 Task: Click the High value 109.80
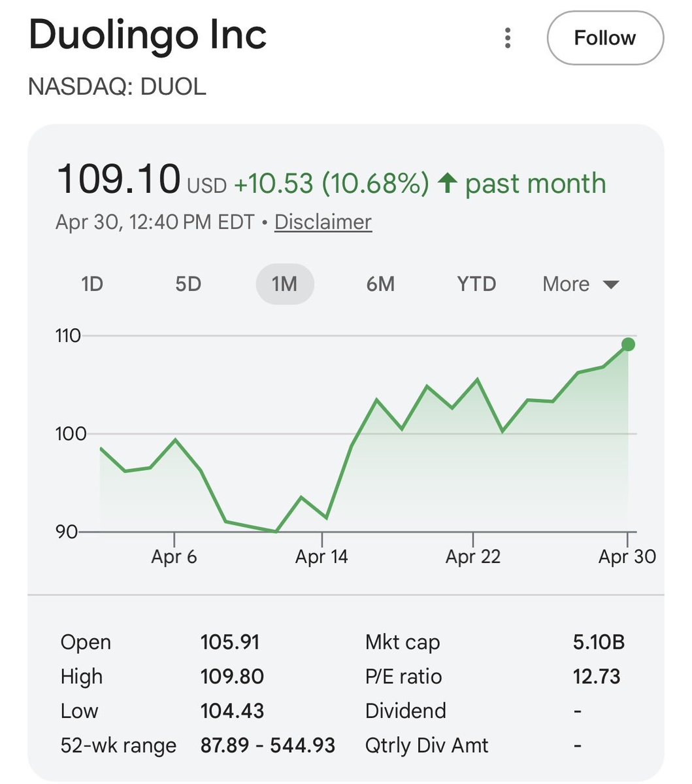coord(232,677)
